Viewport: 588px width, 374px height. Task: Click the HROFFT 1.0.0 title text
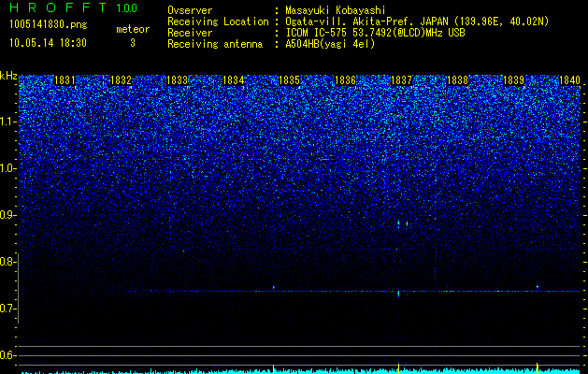tap(73, 7)
